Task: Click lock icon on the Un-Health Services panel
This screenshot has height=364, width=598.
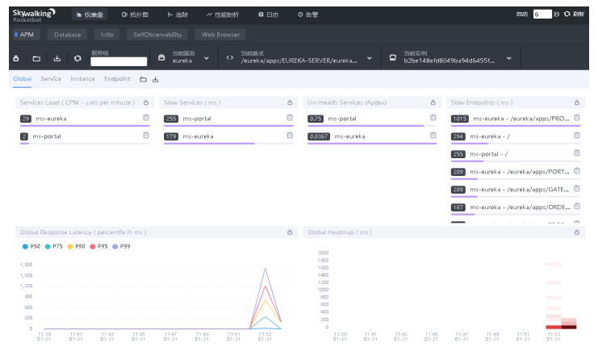Action: [433, 103]
